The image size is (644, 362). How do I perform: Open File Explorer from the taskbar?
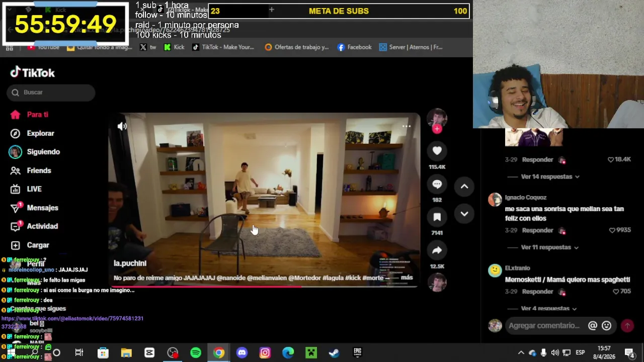126,353
